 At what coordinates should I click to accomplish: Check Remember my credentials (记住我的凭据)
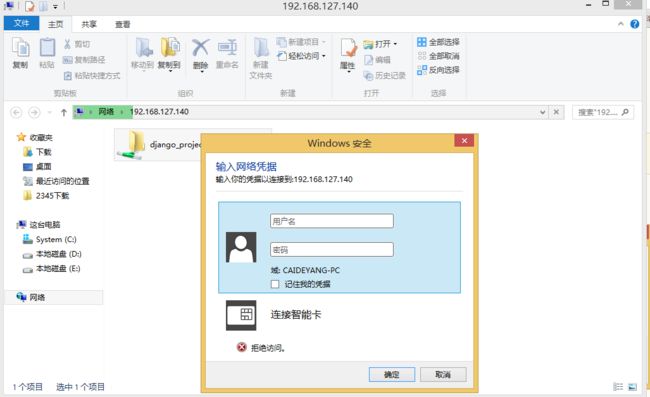[275, 284]
